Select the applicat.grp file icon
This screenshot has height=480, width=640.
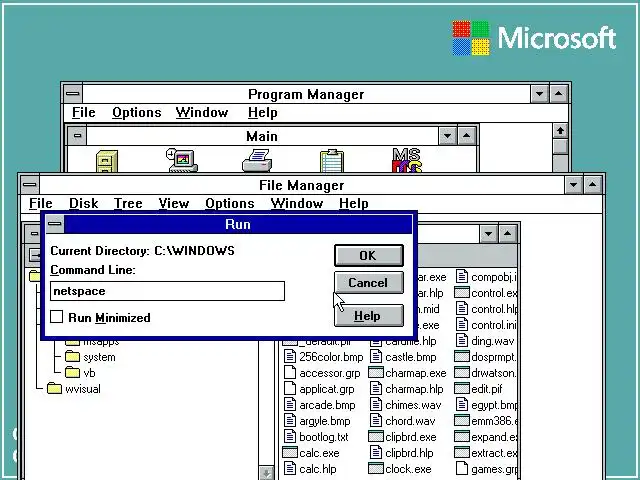pos(290,388)
